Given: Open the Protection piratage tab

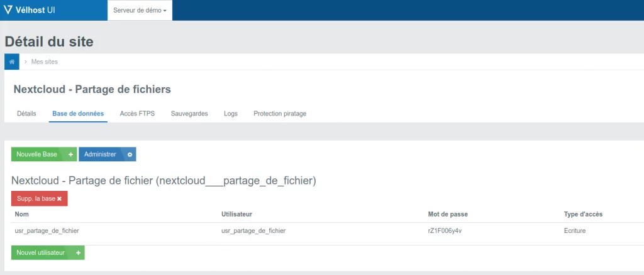Looking at the screenshot, I should point(280,114).
